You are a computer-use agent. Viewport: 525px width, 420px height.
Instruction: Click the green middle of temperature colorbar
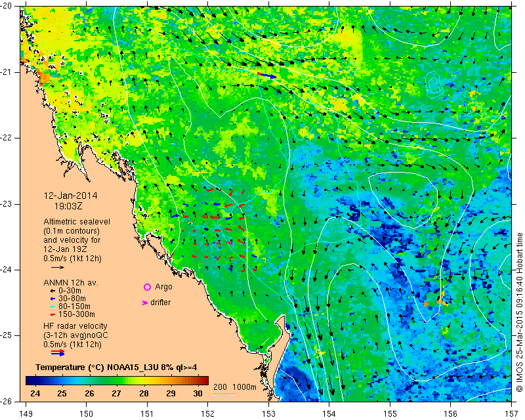pos(117,381)
